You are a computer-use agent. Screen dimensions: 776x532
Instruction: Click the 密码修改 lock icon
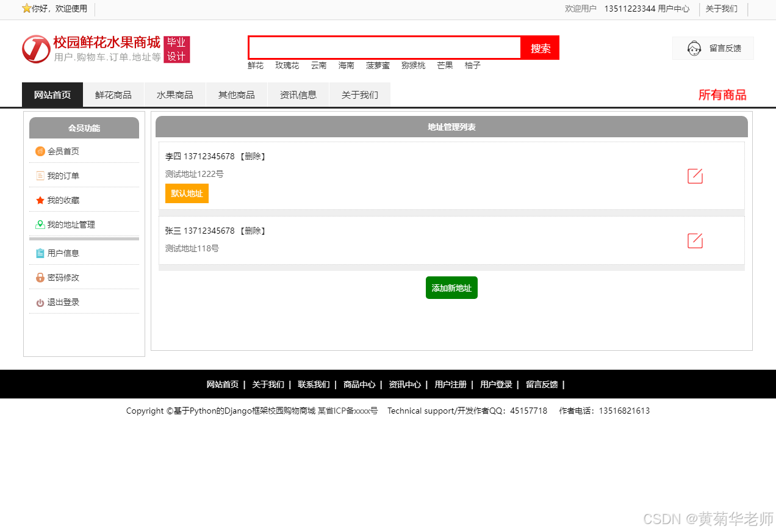point(40,278)
